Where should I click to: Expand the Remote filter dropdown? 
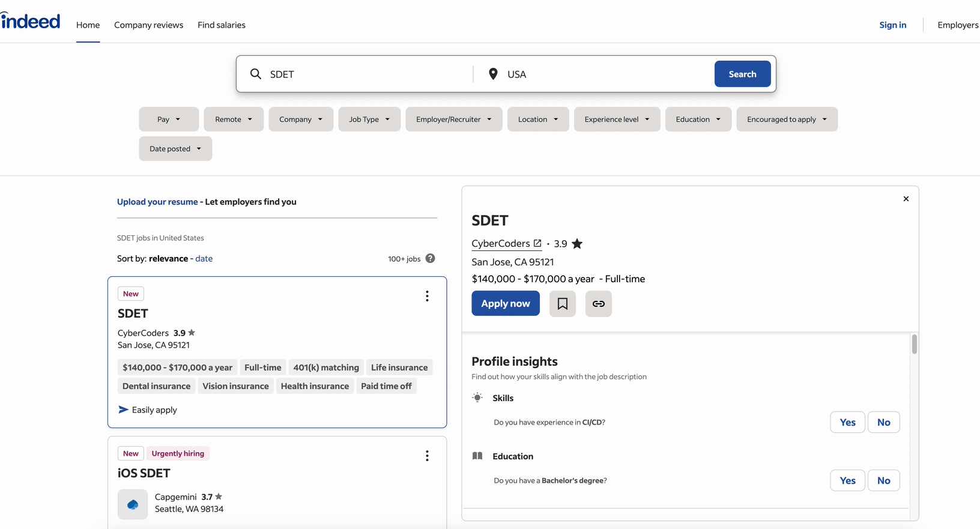pyautogui.click(x=234, y=119)
